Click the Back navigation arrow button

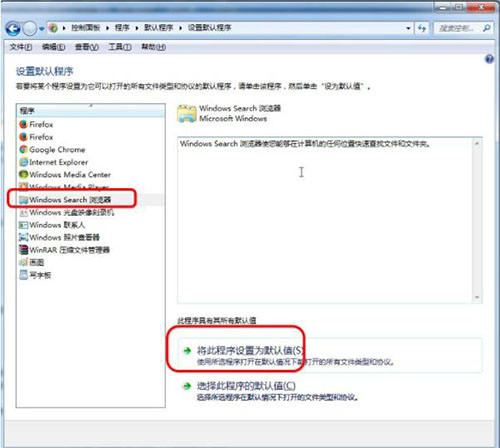pyautogui.click(x=13, y=29)
